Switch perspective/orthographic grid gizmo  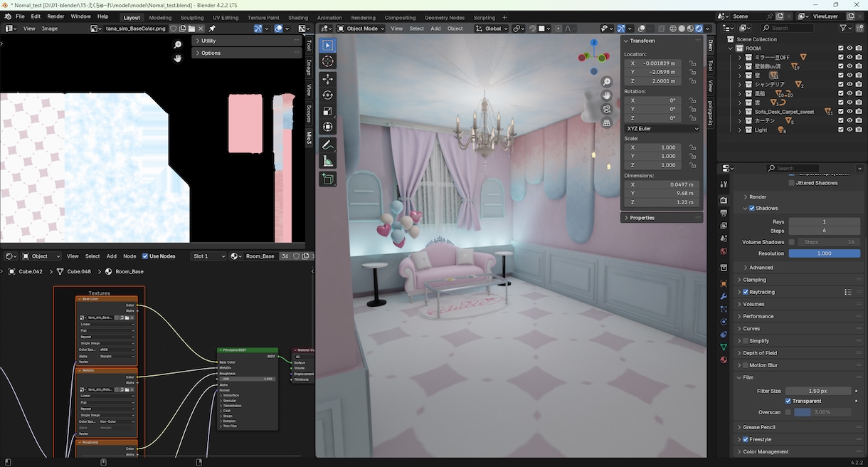(x=607, y=122)
